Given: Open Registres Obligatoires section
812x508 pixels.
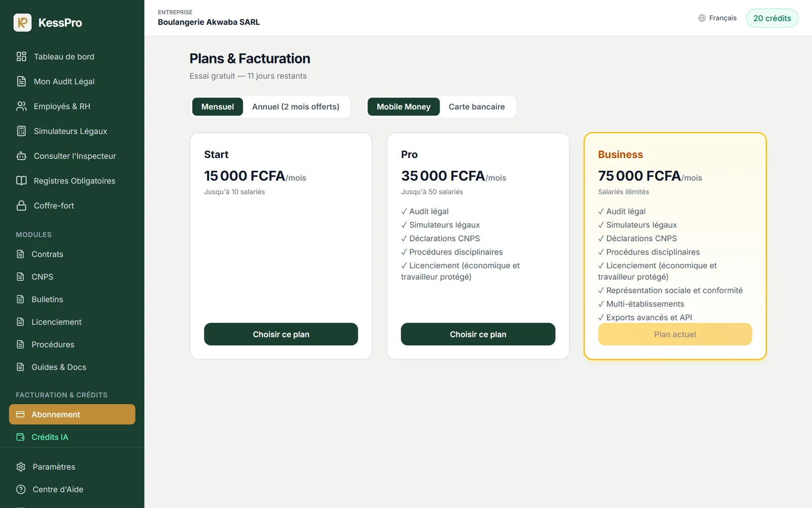Looking at the screenshot, I should click(x=72, y=181).
